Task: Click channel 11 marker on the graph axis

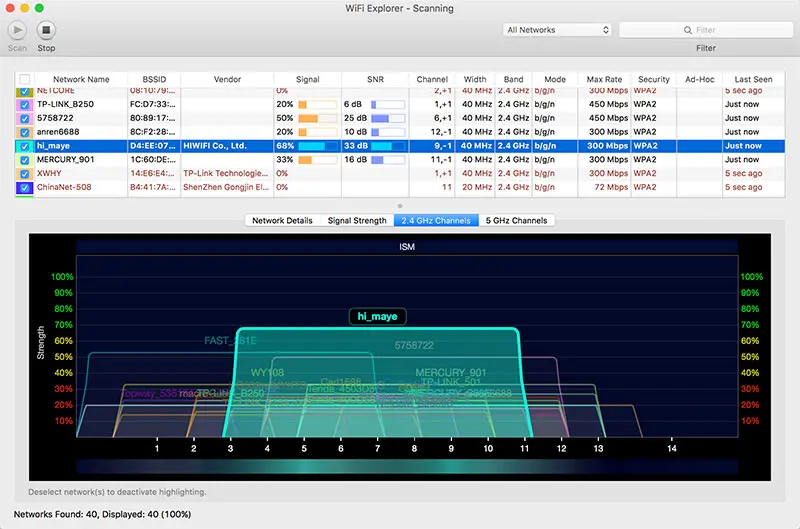Action: 524,448
